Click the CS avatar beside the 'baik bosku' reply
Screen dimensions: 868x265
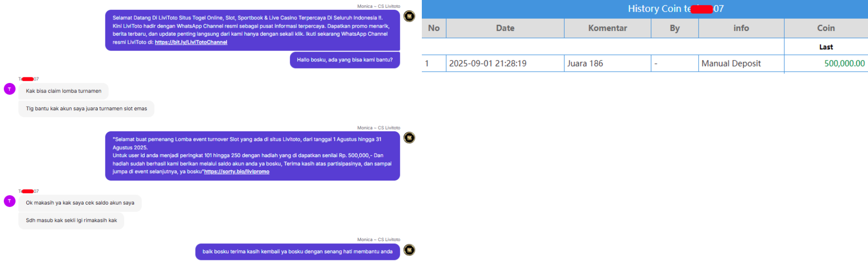(409, 250)
